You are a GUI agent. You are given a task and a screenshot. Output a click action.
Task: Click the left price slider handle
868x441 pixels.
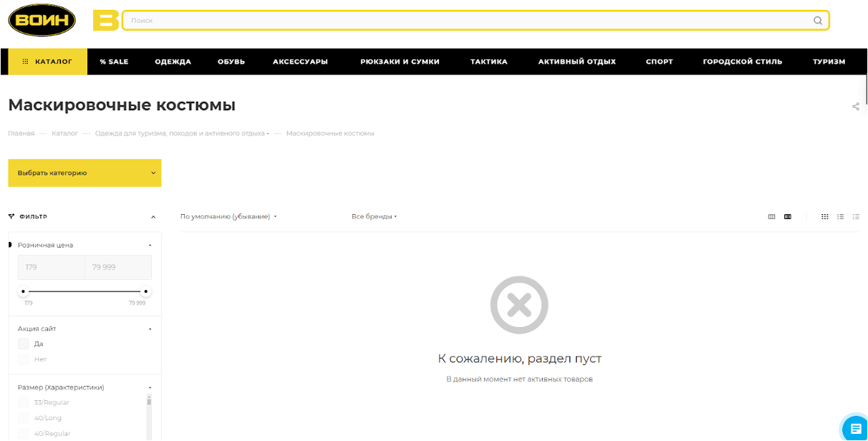click(x=24, y=291)
